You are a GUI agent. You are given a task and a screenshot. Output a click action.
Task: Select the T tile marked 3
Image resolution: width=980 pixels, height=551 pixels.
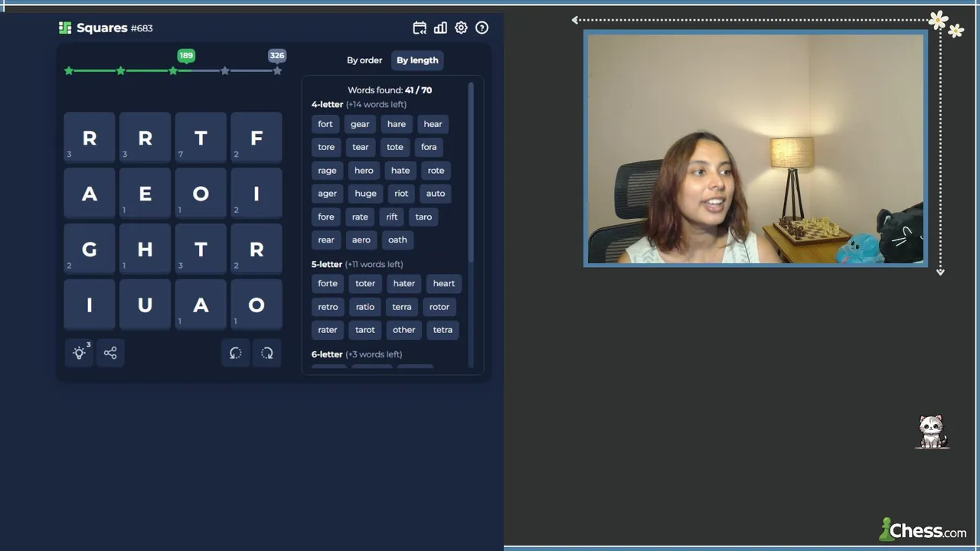click(201, 249)
